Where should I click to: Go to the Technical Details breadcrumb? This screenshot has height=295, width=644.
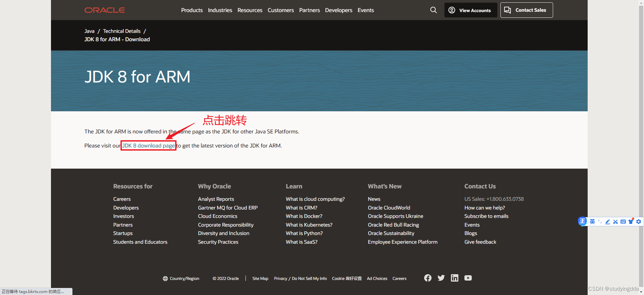(x=122, y=31)
